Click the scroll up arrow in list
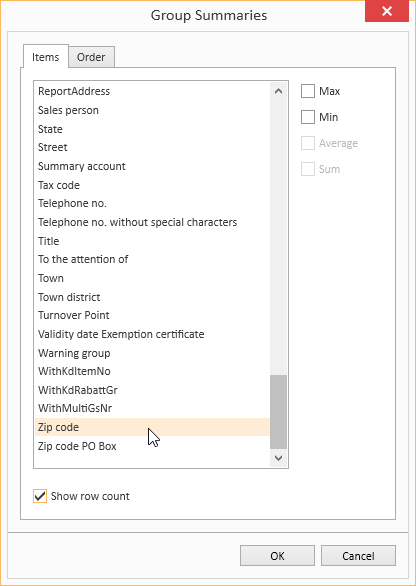This screenshot has width=416, height=586. [278, 91]
